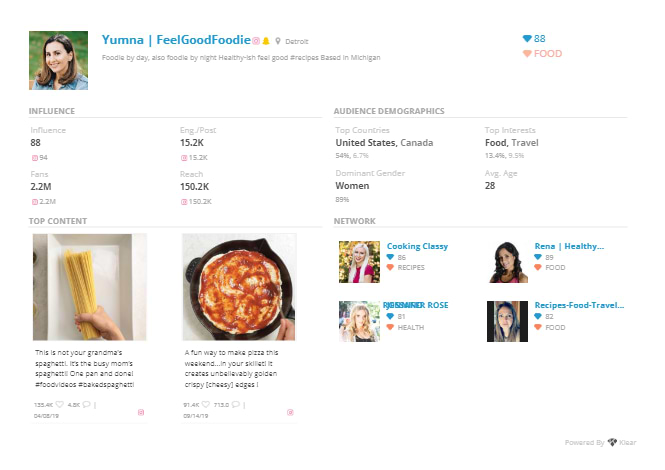Open the Cooking Classy network profile
665x470 pixels.
click(417, 246)
